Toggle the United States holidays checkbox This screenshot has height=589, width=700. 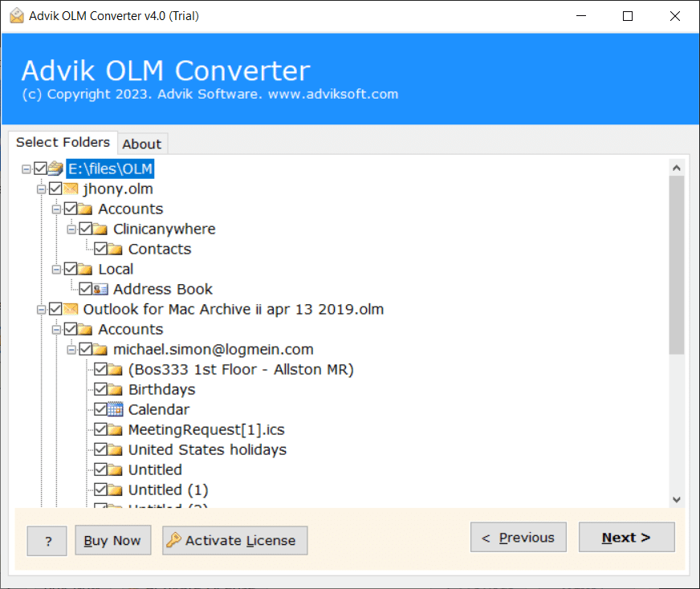tap(100, 449)
